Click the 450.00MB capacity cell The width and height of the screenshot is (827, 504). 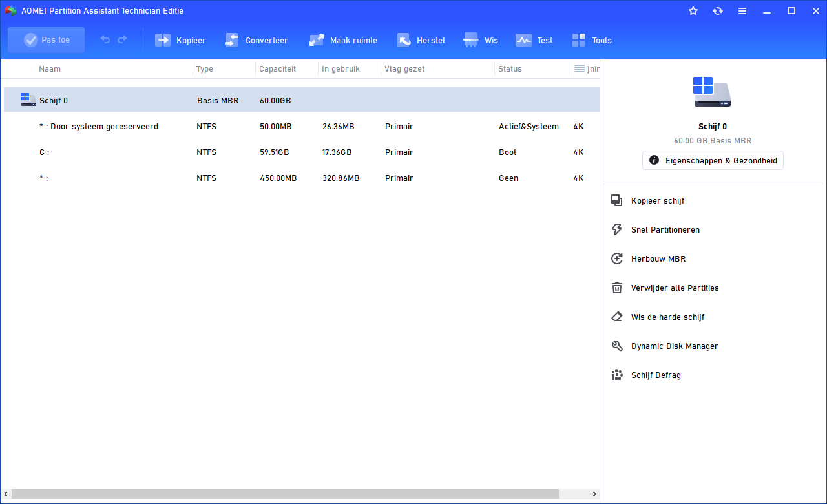click(x=278, y=178)
